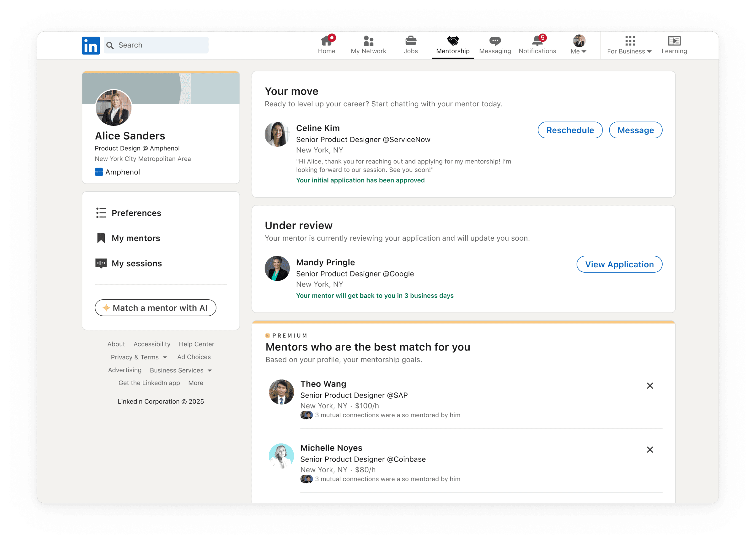This screenshot has width=756, height=546.
Task: Expand the Business Services dropdown
Action: (x=210, y=370)
